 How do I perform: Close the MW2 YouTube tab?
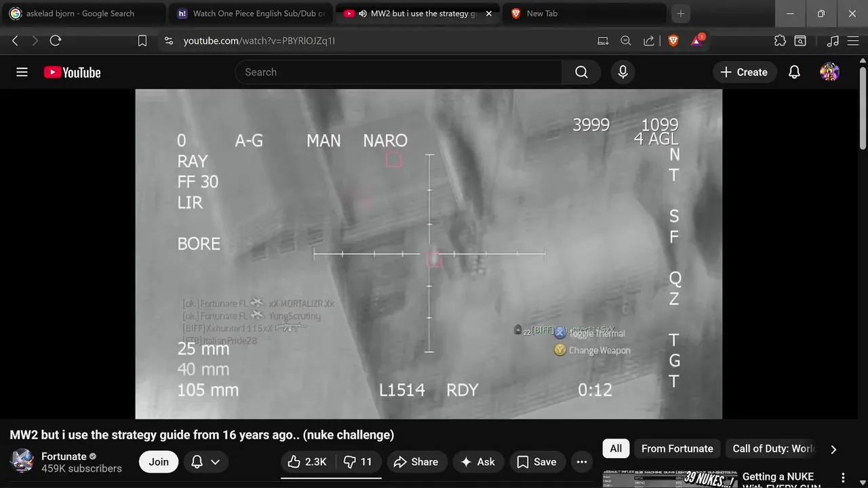pyautogui.click(x=489, y=14)
